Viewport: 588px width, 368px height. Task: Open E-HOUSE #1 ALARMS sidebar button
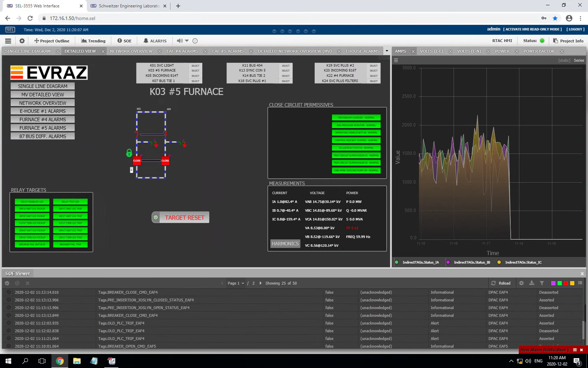(x=43, y=111)
